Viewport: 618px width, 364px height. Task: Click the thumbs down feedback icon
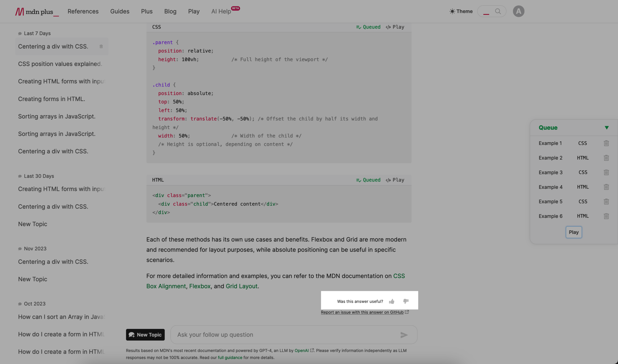(406, 301)
